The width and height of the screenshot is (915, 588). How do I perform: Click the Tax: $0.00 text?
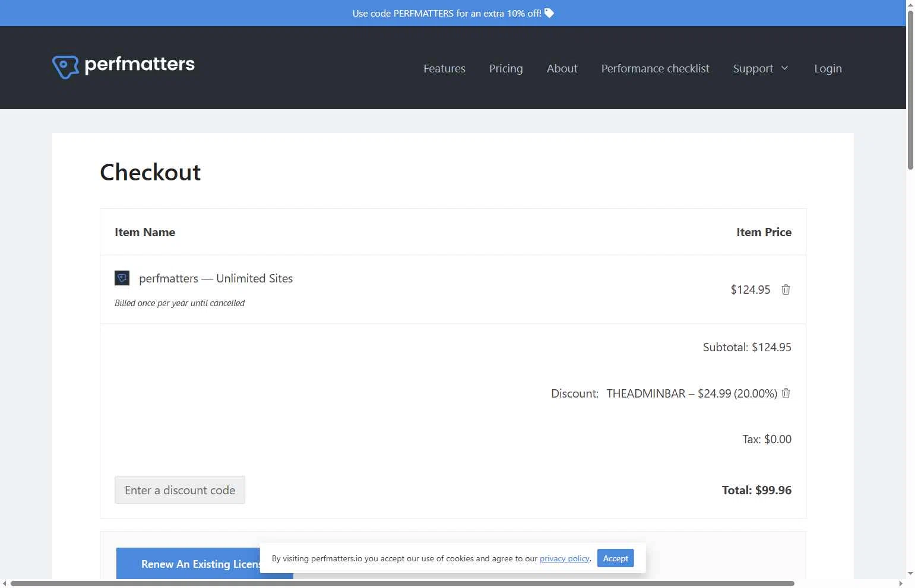pos(767,439)
